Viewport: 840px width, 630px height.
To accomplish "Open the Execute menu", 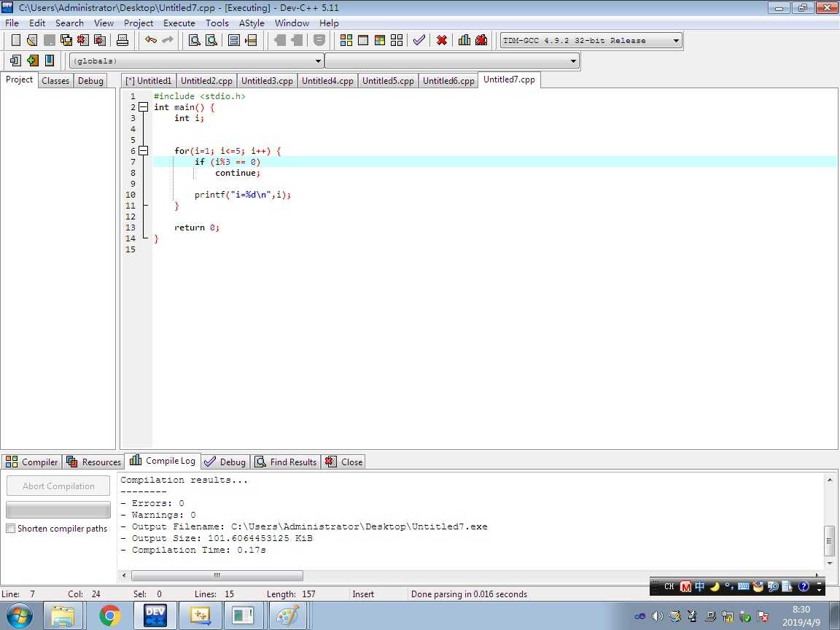I will (179, 23).
